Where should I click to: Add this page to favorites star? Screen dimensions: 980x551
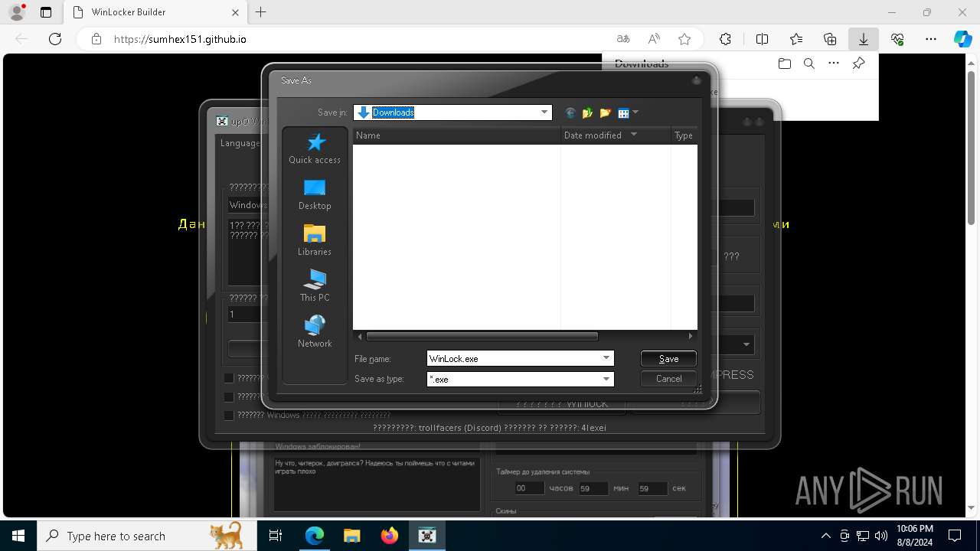click(684, 39)
